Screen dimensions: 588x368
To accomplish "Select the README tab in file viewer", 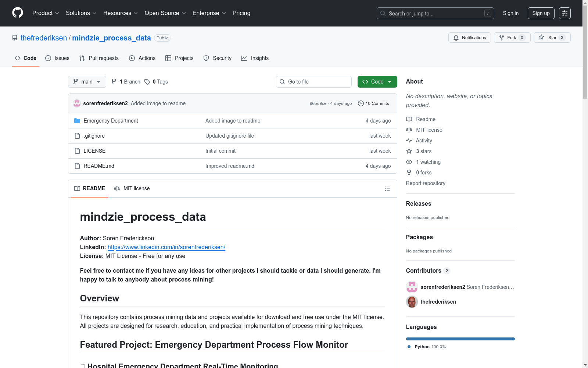I will coord(90,188).
